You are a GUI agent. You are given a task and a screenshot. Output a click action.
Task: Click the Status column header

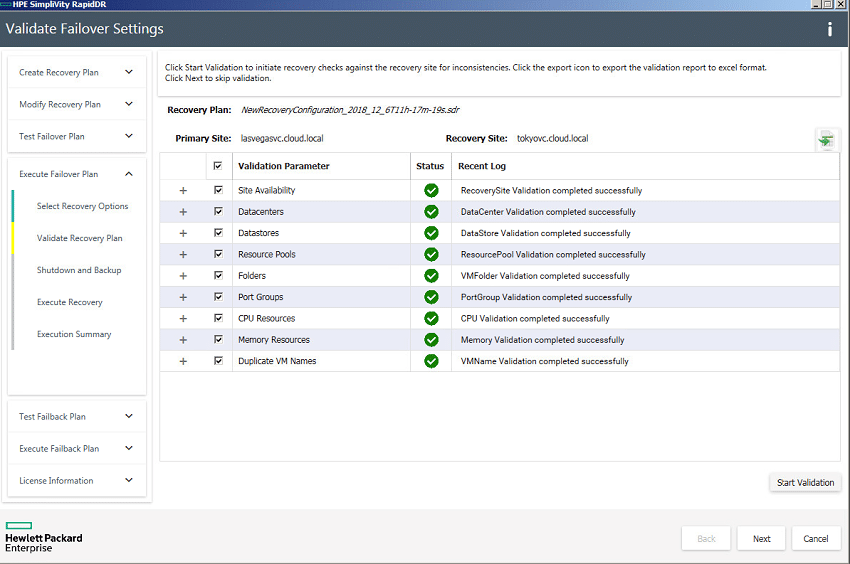click(430, 166)
